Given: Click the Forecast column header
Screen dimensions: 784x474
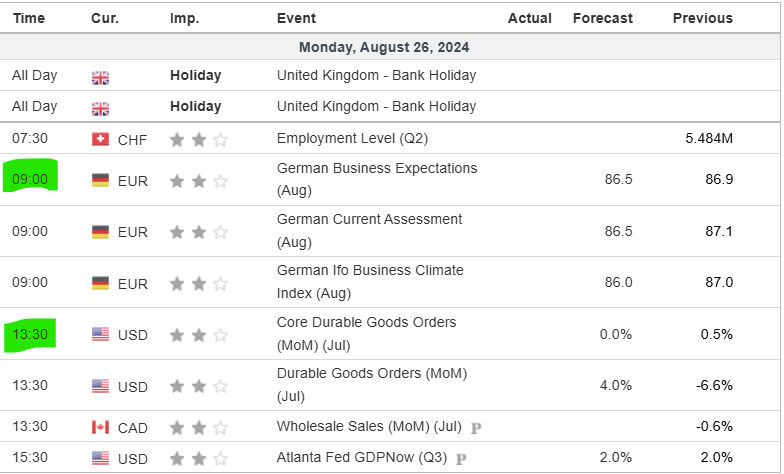Looking at the screenshot, I should point(602,18).
